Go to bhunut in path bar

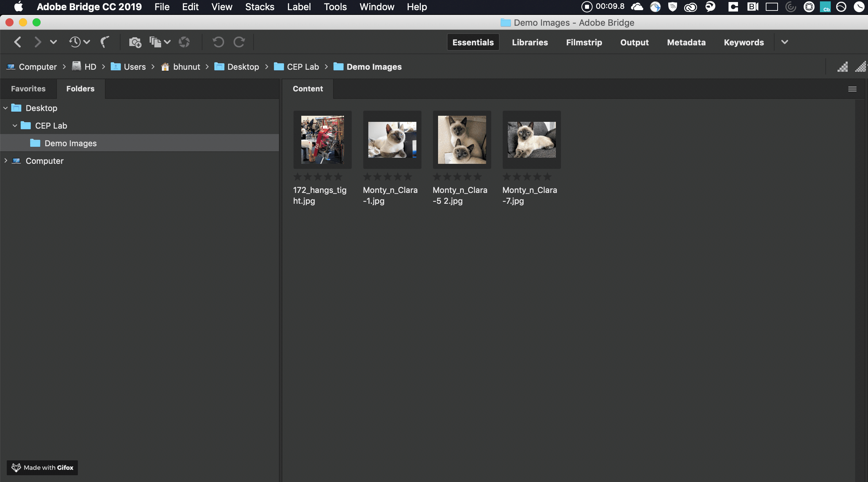tap(186, 67)
